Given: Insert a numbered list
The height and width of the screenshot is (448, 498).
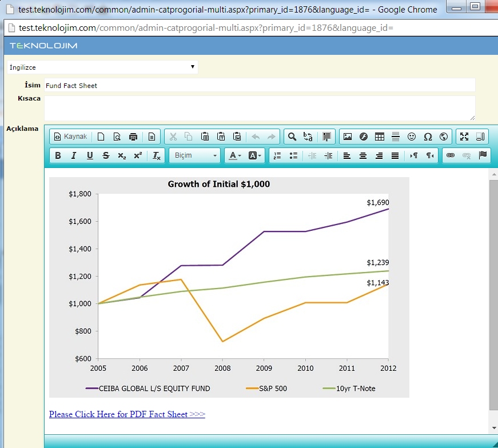Looking at the screenshot, I should [x=277, y=155].
